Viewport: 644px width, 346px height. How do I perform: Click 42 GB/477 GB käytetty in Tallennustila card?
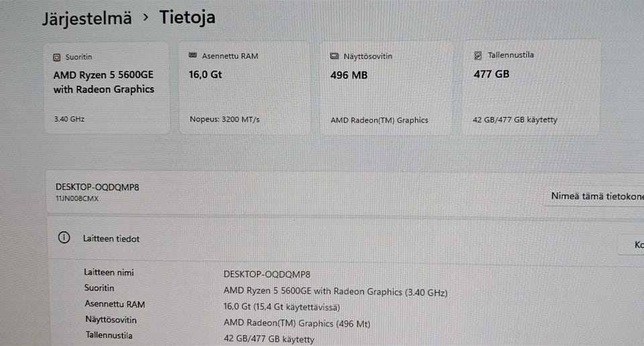coord(515,120)
